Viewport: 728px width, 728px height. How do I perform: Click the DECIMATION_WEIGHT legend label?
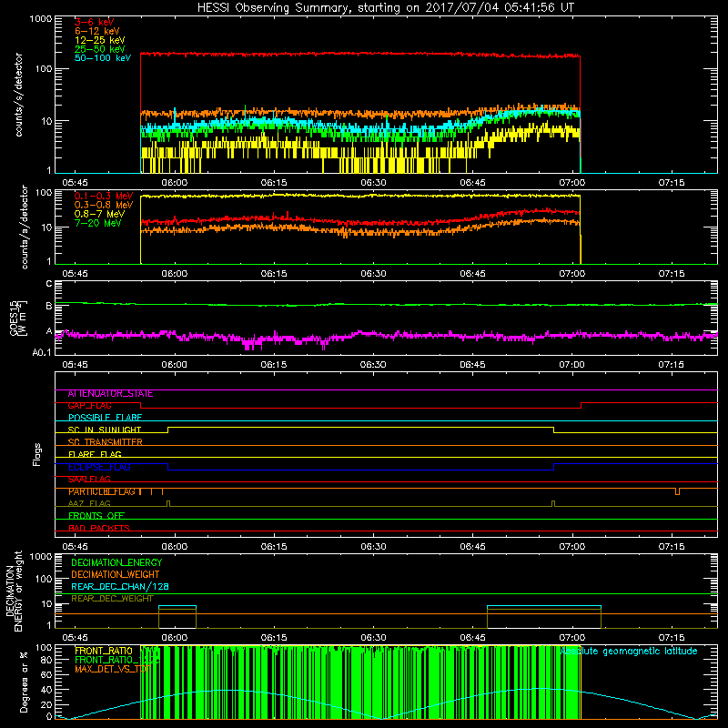(x=116, y=574)
